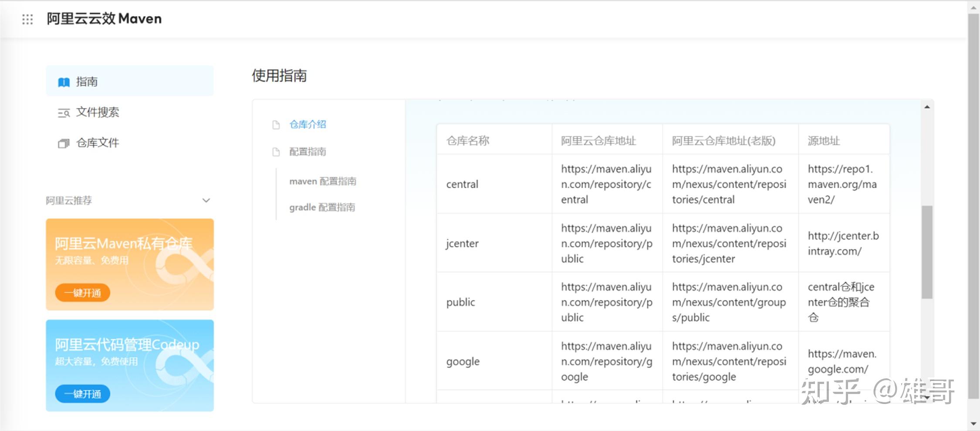Click public row's aliyun repository/public URL
This screenshot has width=980, height=431.
point(607,302)
